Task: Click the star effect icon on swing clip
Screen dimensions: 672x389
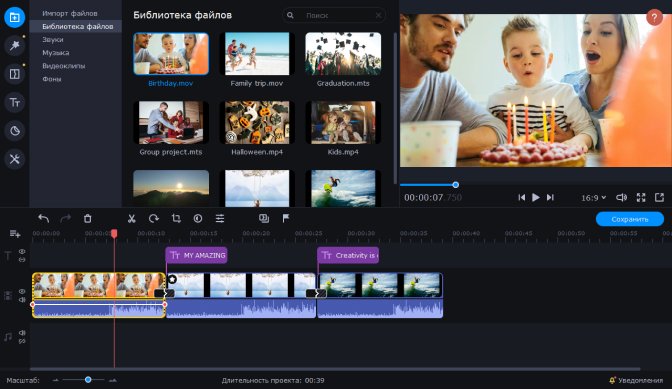Action: 172,280
